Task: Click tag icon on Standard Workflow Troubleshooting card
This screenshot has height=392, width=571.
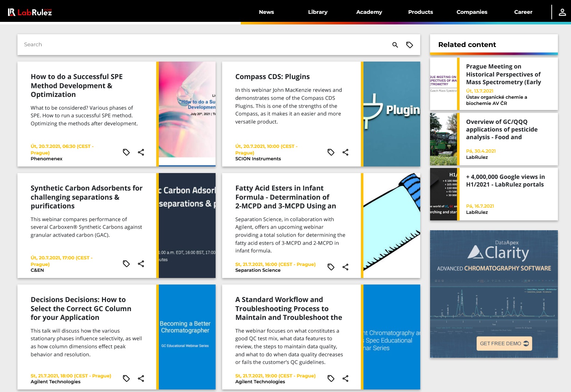Action: tap(331, 379)
